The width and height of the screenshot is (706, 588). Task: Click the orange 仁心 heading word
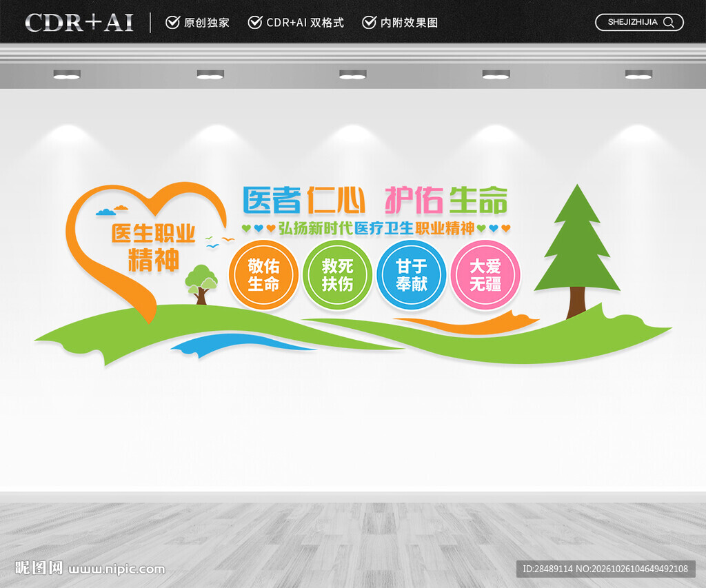pos(336,200)
